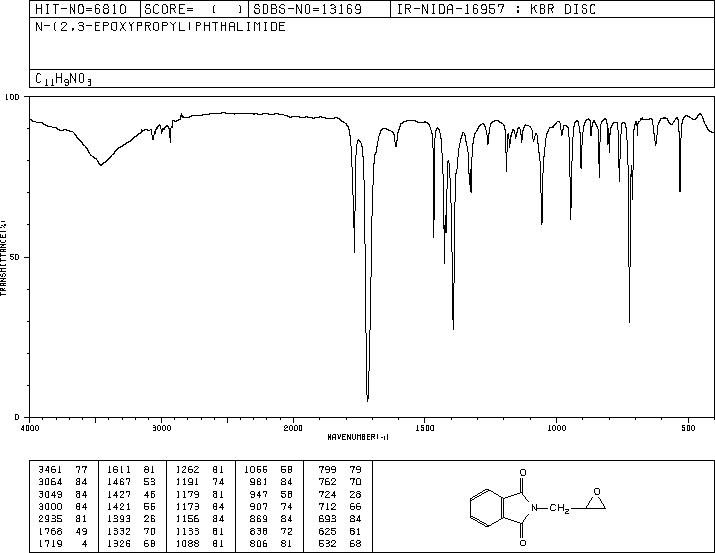
Task: Click the peak table entry 1768
Action: tap(50, 532)
